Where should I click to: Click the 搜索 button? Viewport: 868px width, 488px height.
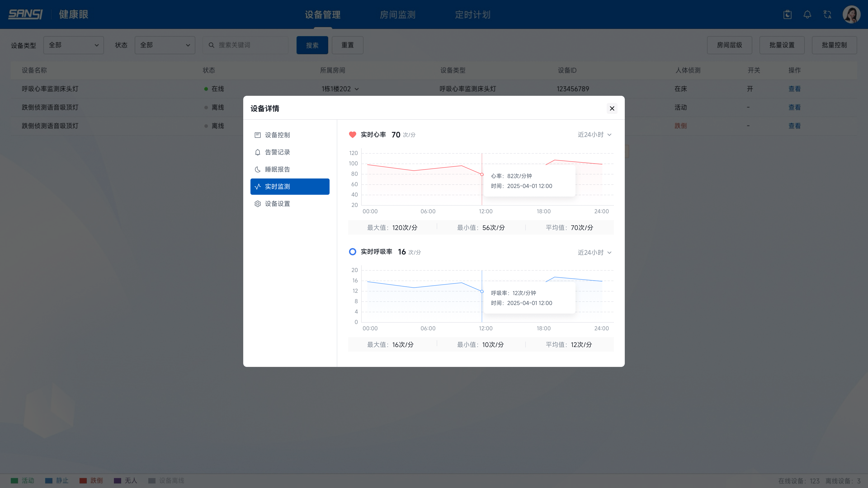pyautogui.click(x=312, y=45)
